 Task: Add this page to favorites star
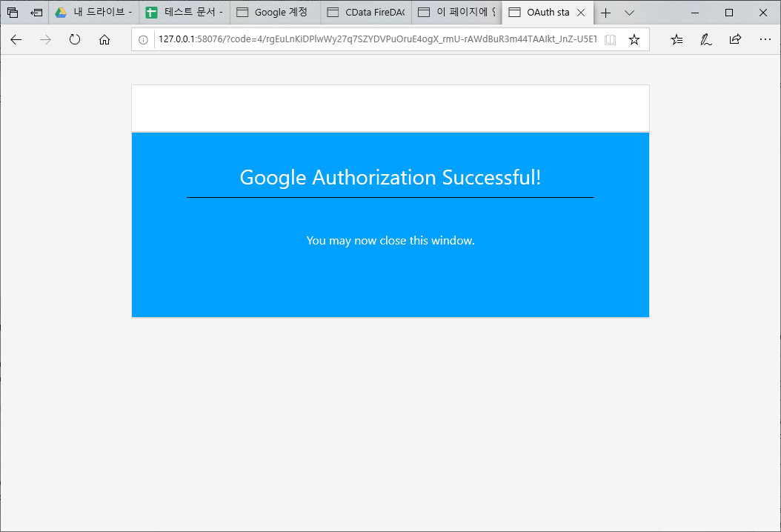click(634, 40)
